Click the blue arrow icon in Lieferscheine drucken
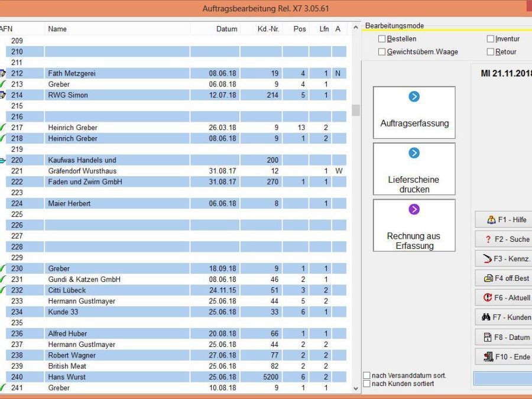532x399 pixels. [414, 153]
